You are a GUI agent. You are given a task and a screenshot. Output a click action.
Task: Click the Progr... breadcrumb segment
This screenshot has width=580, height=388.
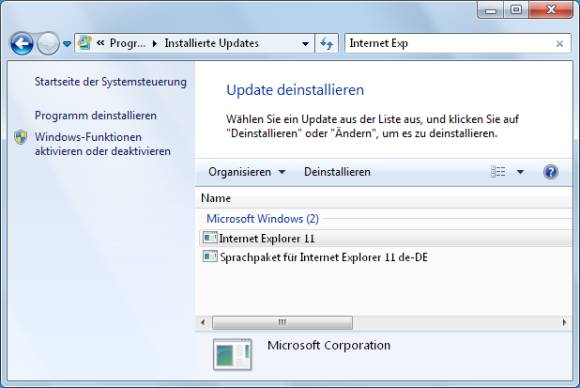pyautogui.click(x=128, y=43)
